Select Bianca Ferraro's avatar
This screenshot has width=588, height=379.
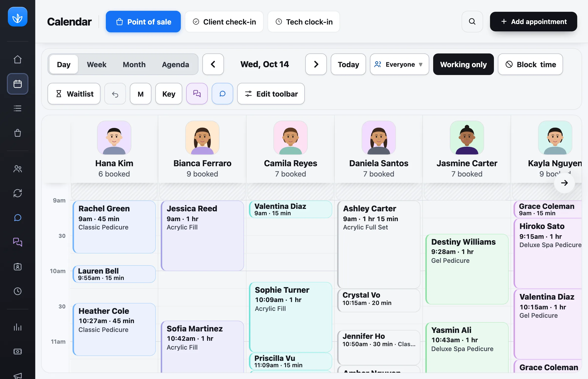coord(202,138)
